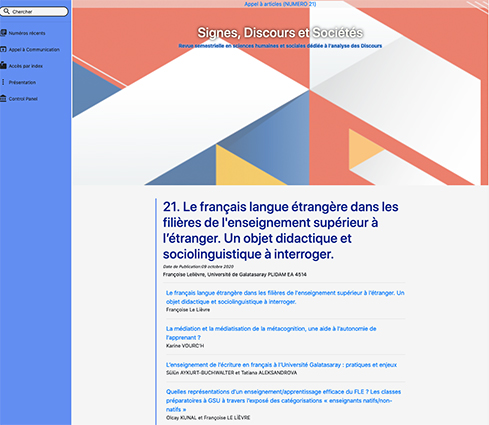Click the Control Panel building icon

point(3,98)
